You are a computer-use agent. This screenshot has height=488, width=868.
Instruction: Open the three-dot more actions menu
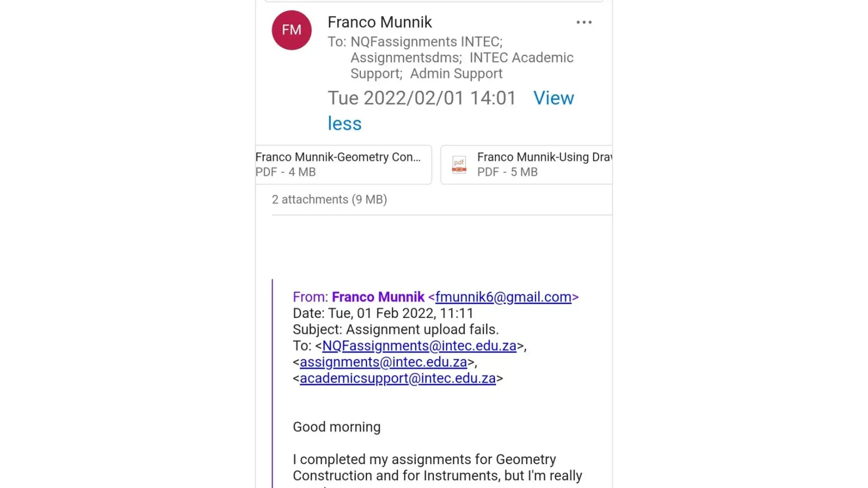point(584,22)
